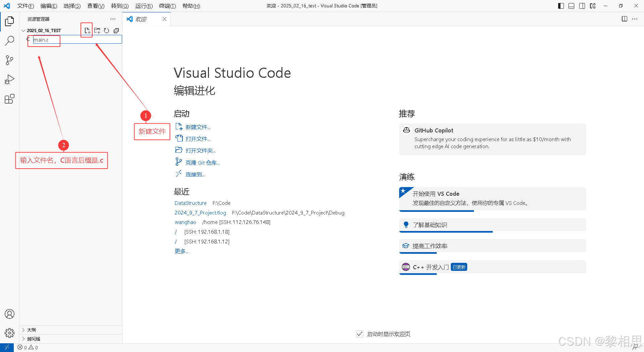Click the 克隆 Git 仓库... link
This screenshot has height=352, width=644.
203,163
